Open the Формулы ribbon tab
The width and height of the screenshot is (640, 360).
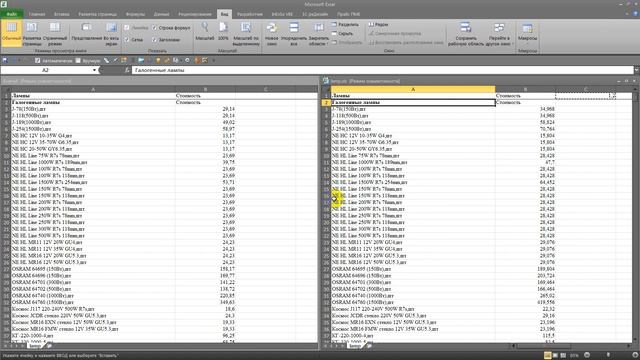(x=135, y=14)
